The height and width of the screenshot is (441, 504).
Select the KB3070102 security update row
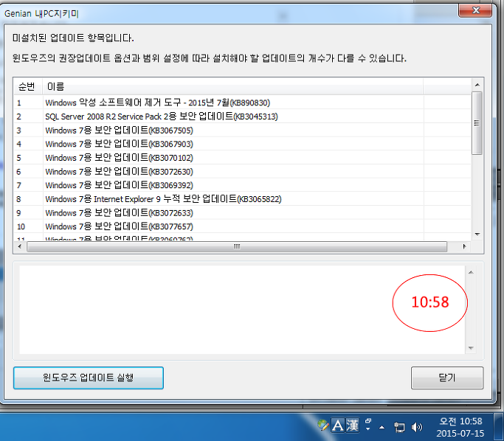click(242, 158)
